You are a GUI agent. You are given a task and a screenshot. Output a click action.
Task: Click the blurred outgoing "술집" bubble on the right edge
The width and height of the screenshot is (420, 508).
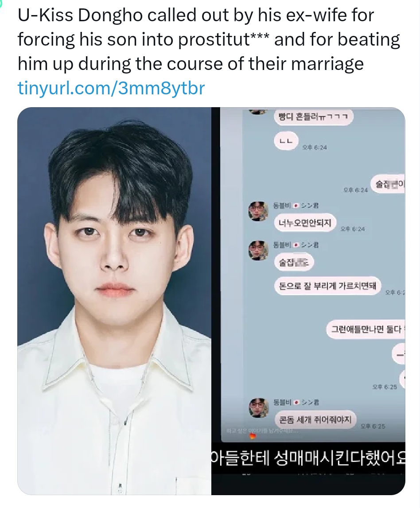[x=389, y=185]
